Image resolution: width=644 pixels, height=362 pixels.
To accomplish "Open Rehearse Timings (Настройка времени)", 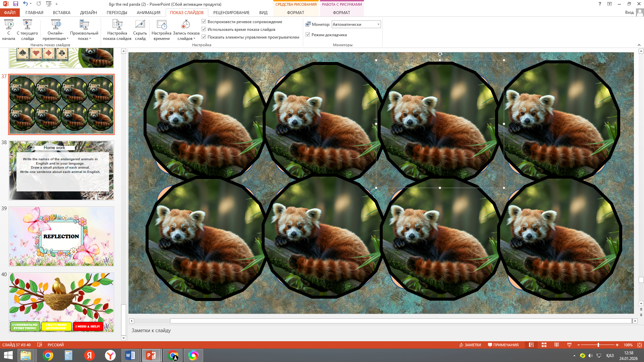I will point(161,25).
